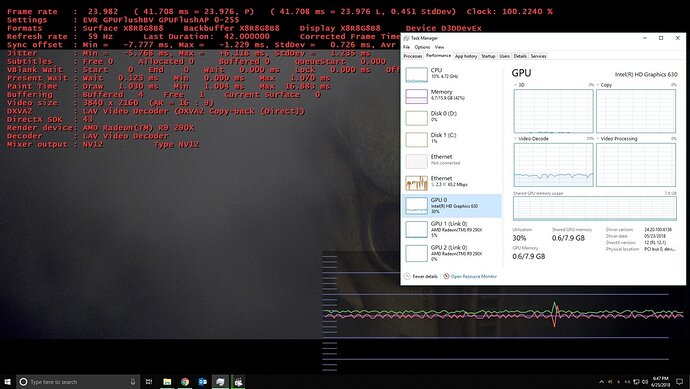Switch to the Services tab
690x389 pixels.
tap(538, 56)
